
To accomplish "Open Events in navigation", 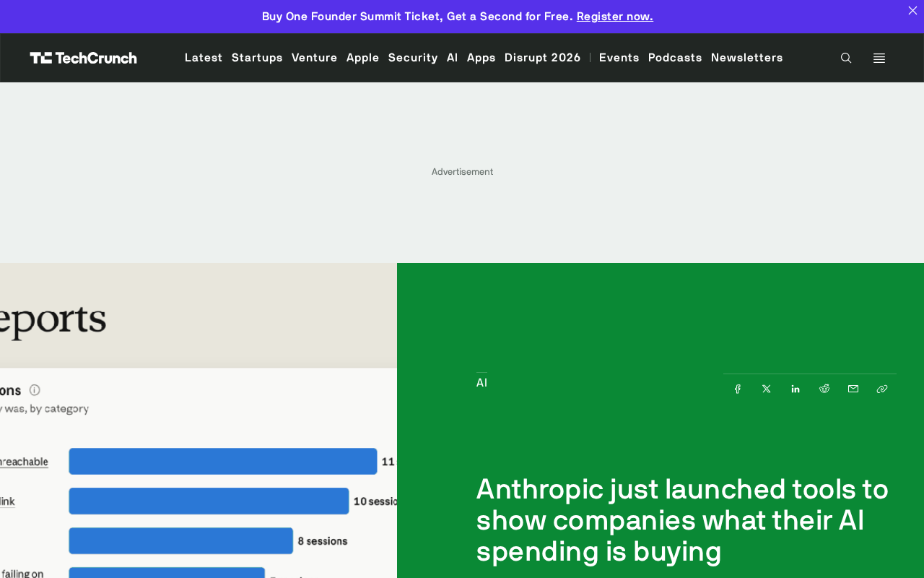I will click(619, 57).
